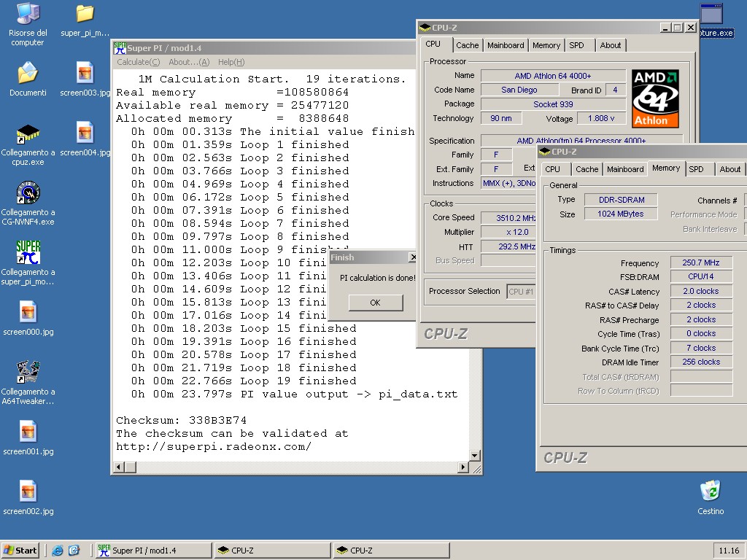Click the Checksum: 338B3E74 line
This screenshot has height=560, width=747.
click(x=182, y=421)
